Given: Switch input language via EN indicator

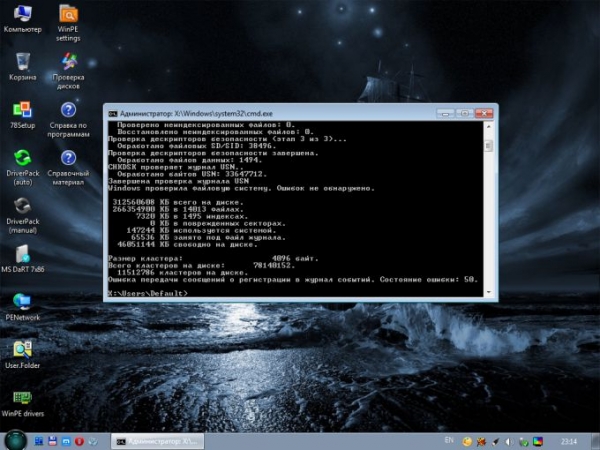Looking at the screenshot, I should coord(448,440).
